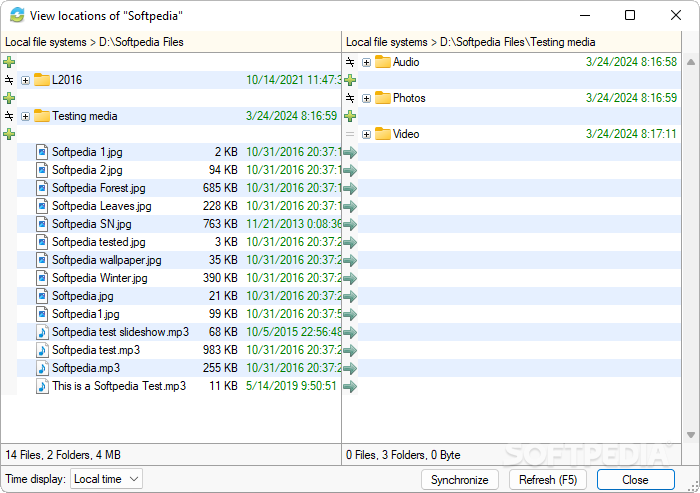Click copy-right arrow for Softpedia Forest.jpg
Viewport: 700px width, 493px height.
pos(350,188)
